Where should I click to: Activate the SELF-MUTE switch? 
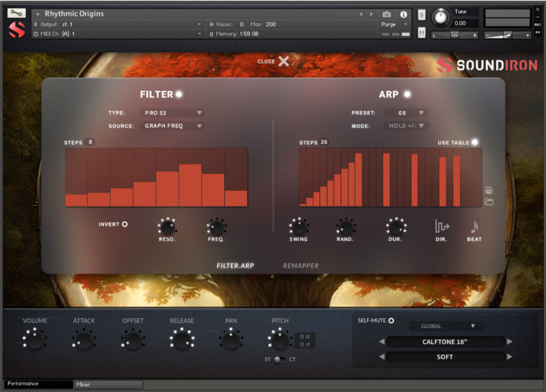click(391, 320)
